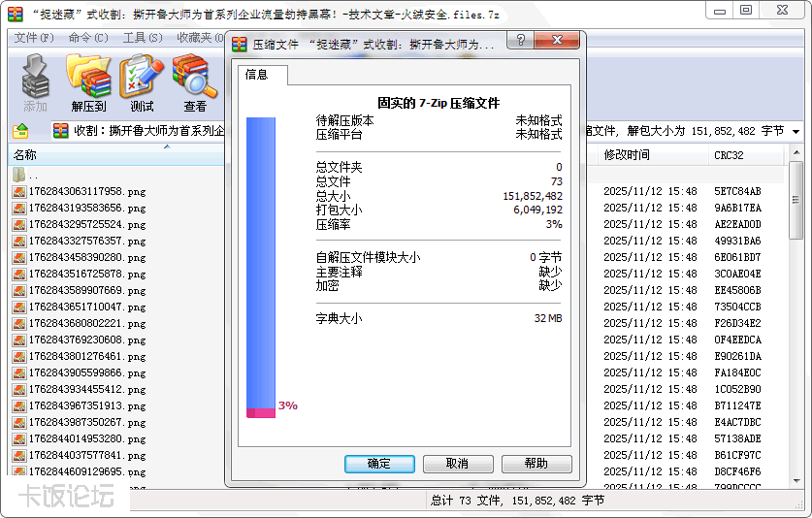Click the PNG icon of file 1762843063117958.png

[x=19, y=192]
